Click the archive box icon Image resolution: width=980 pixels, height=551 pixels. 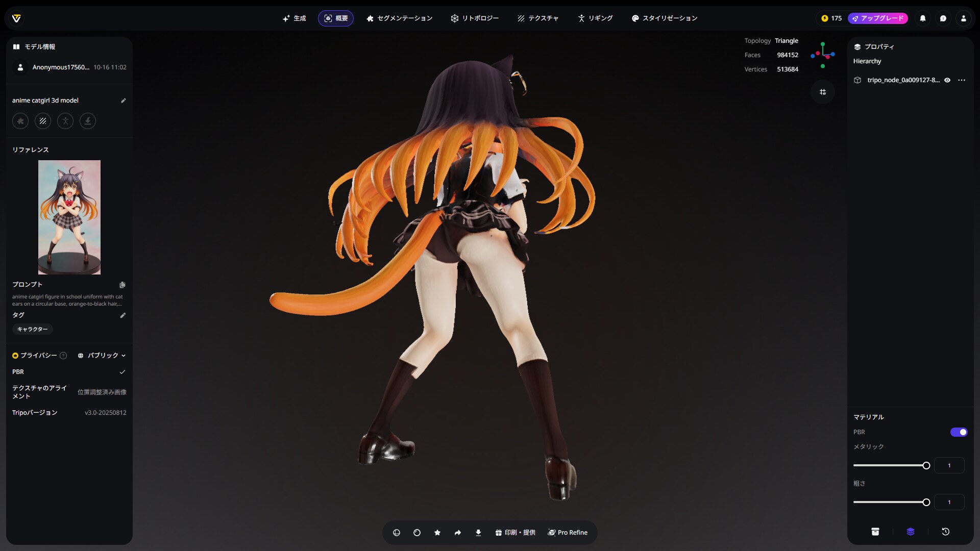point(875,532)
